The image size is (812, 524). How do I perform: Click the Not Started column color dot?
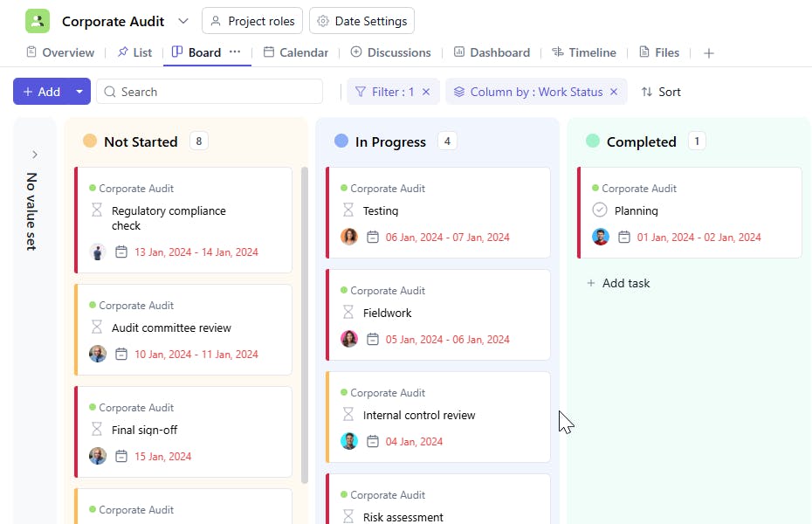[90, 141]
